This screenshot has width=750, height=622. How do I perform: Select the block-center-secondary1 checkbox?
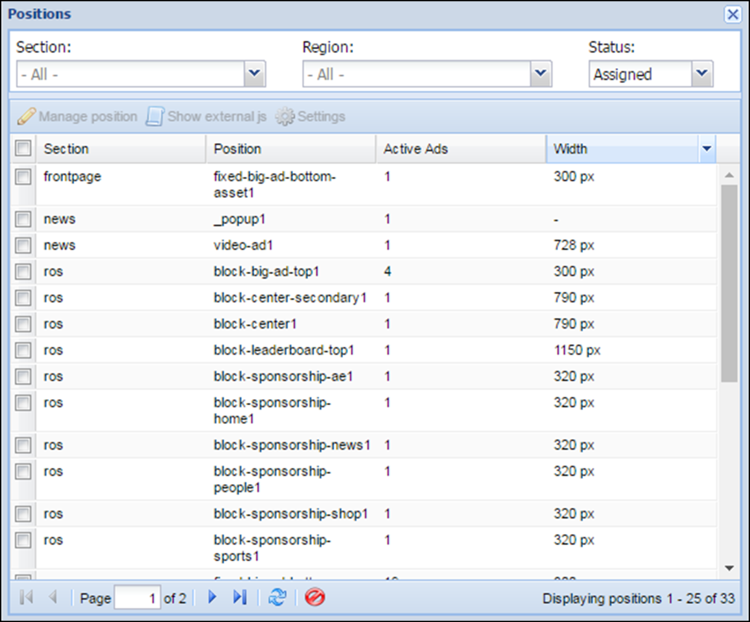click(23, 298)
